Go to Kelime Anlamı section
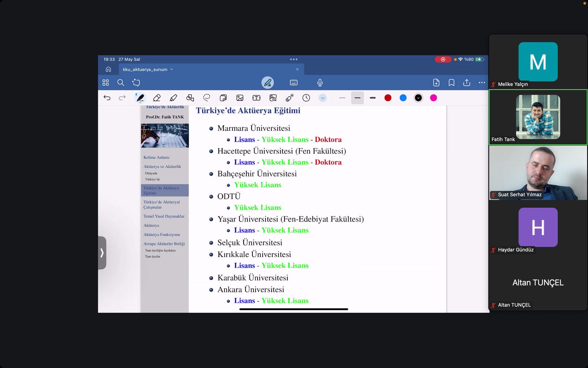The height and width of the screenshot is (368, 588). 156,157
